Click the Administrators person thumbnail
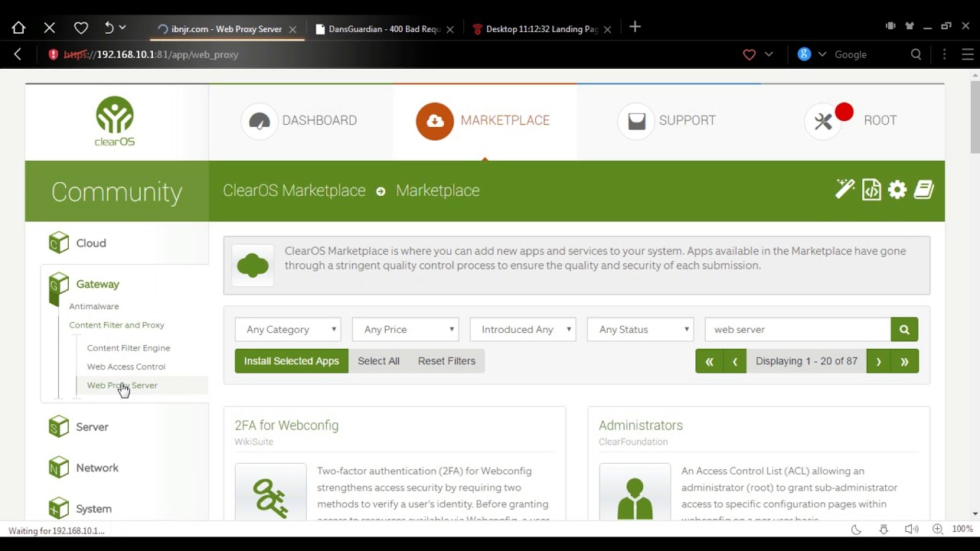The height and width of the screenshot is (551, 980). click(635, 494)
